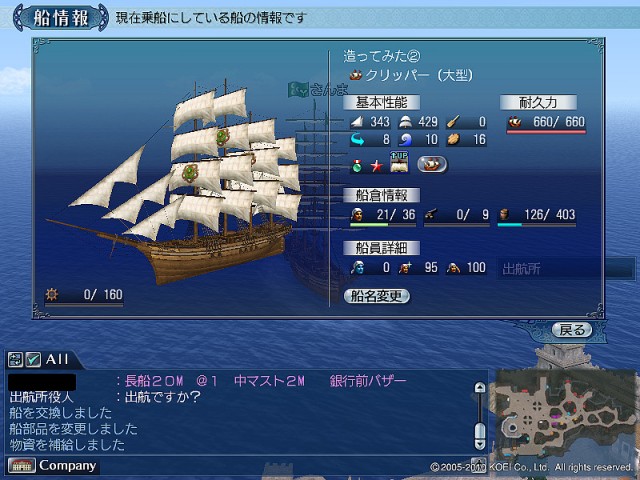Toggle the checkmark chat filter box
This screenshot has width=640, height=480.
click(x=33, y=360)
